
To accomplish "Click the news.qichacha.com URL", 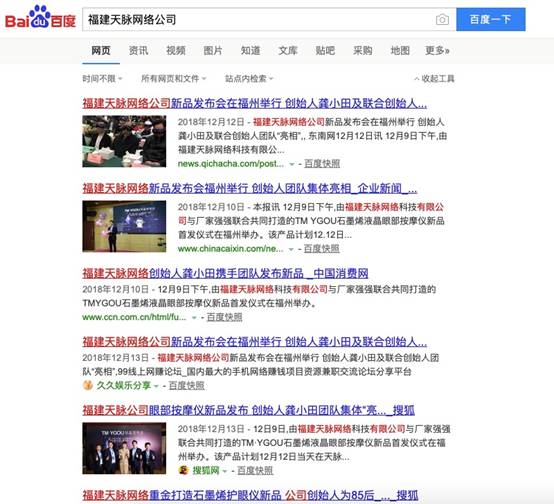I will tap(230, 164).
